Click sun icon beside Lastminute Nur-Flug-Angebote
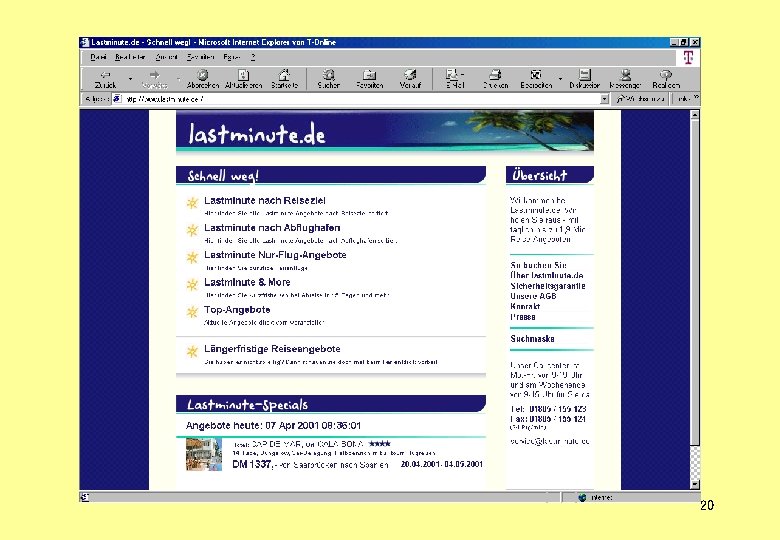Screen dimensions: 780x540 click(192, 258)
